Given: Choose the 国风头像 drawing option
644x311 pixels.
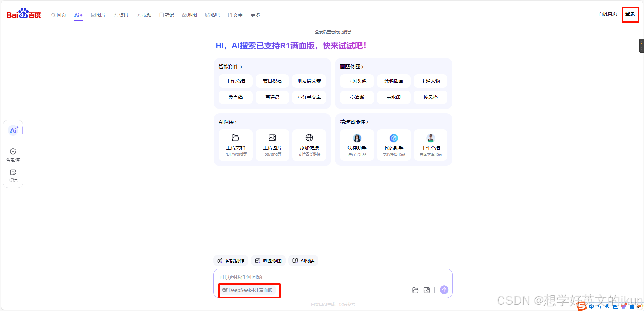Looking at the screenshot, I should coord(357,81).
